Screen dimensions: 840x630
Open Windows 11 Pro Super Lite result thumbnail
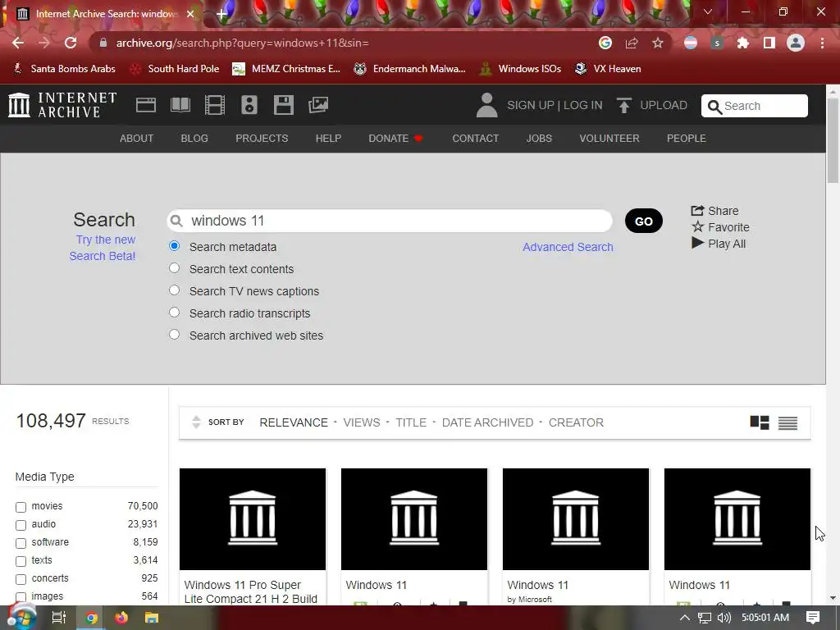point(253,519)
